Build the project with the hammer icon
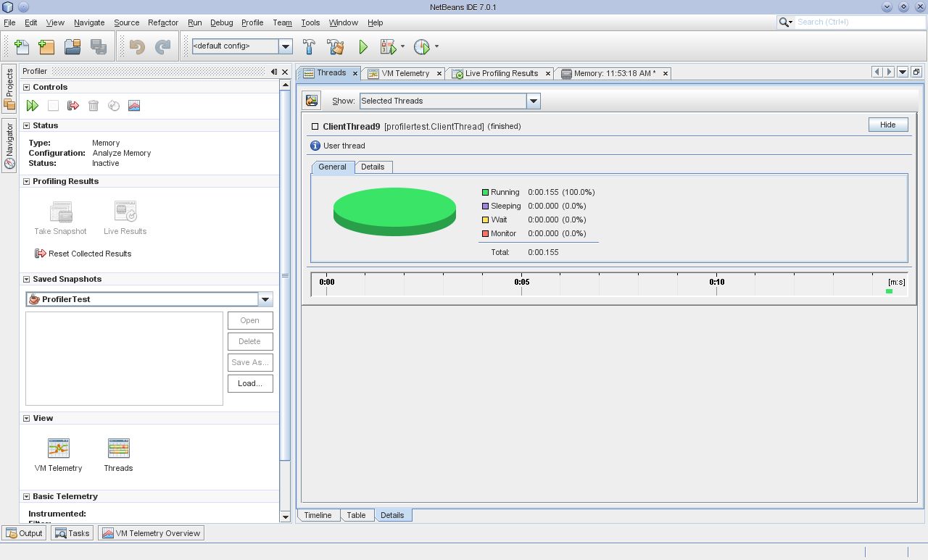The height and width of the screenshot is (560, 928). [x=309, y=46]
